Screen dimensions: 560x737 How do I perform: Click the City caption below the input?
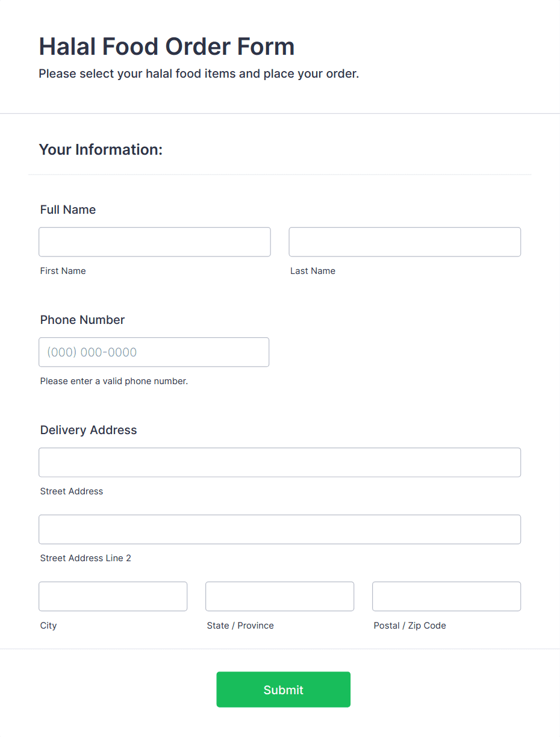48,626
